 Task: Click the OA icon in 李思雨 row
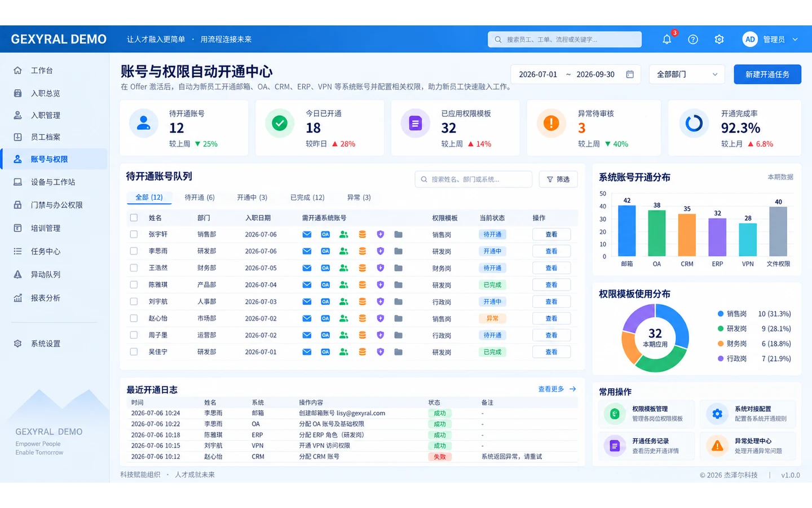325,251
